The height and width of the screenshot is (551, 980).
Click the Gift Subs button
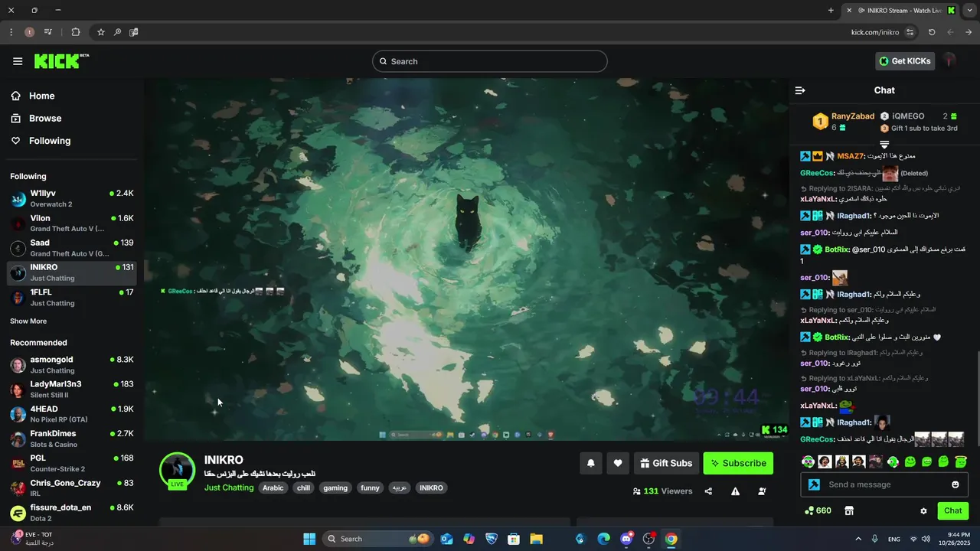[x=665, y=463]
